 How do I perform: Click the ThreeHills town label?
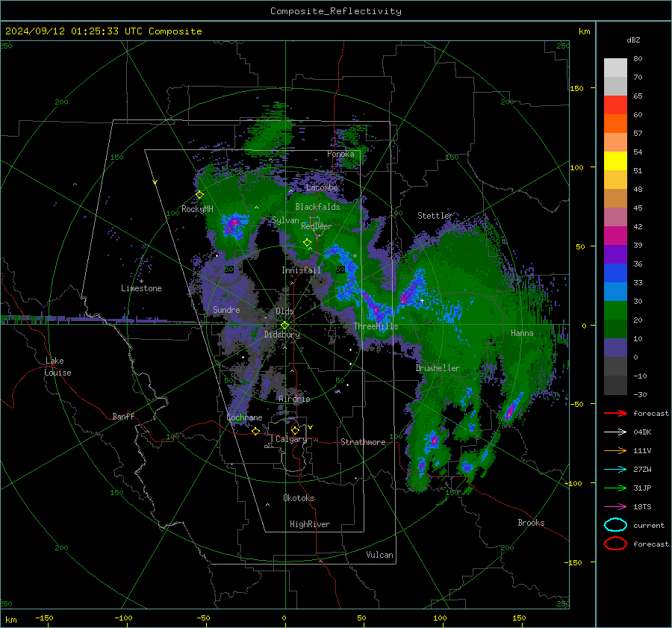(376, 326)
